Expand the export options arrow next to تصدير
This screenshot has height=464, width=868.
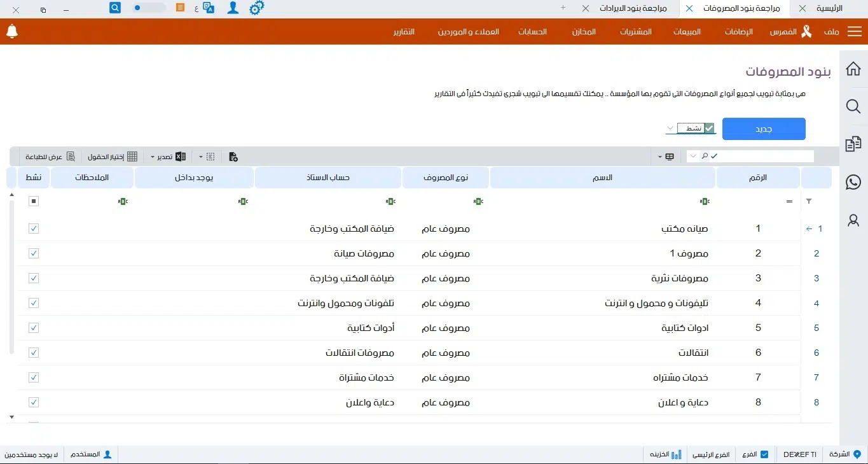[x=153, y=156]
